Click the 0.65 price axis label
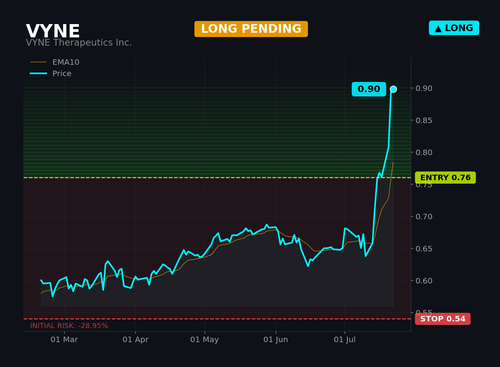Viewport: 500px width, 367px height. [x=424, y=249]
